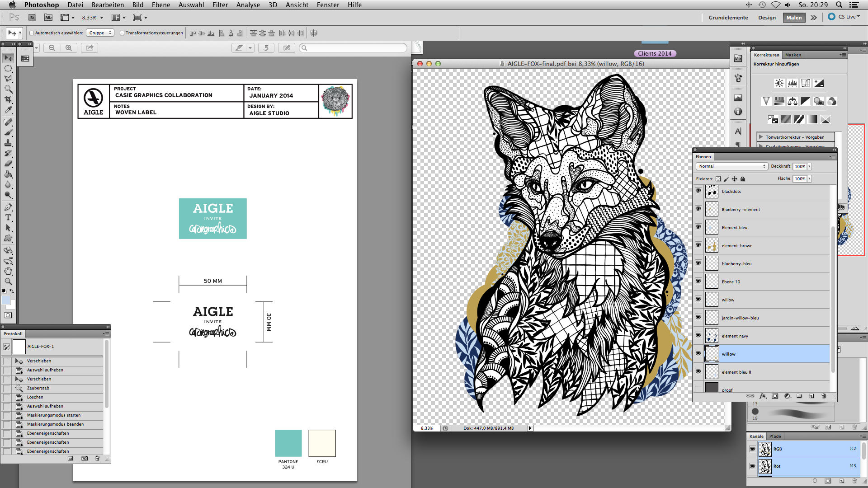This screenshot has width=868, height=488.
Task: Enable Transformationssteuerungen checkbox
Action: pos(122,33)
